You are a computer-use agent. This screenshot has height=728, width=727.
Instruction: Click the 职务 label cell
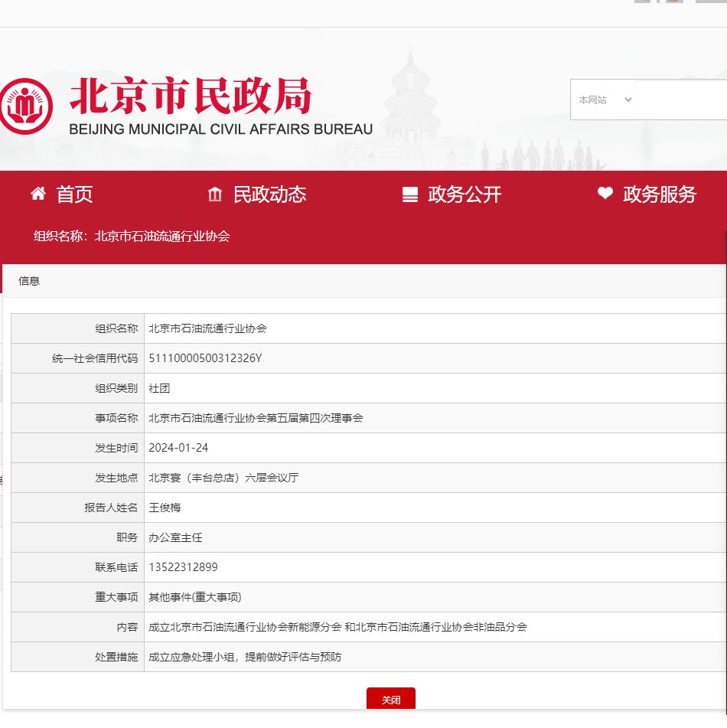tap(77, 537)
